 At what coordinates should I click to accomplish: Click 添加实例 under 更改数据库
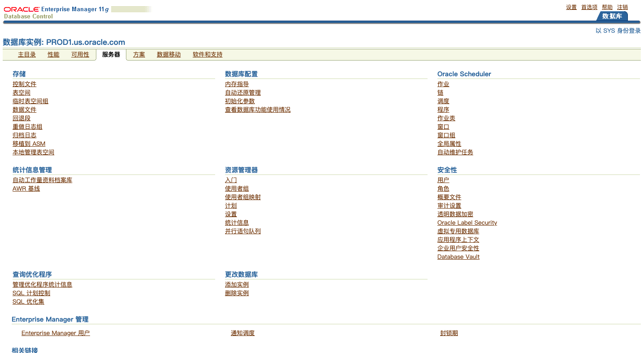pos(237,284)
